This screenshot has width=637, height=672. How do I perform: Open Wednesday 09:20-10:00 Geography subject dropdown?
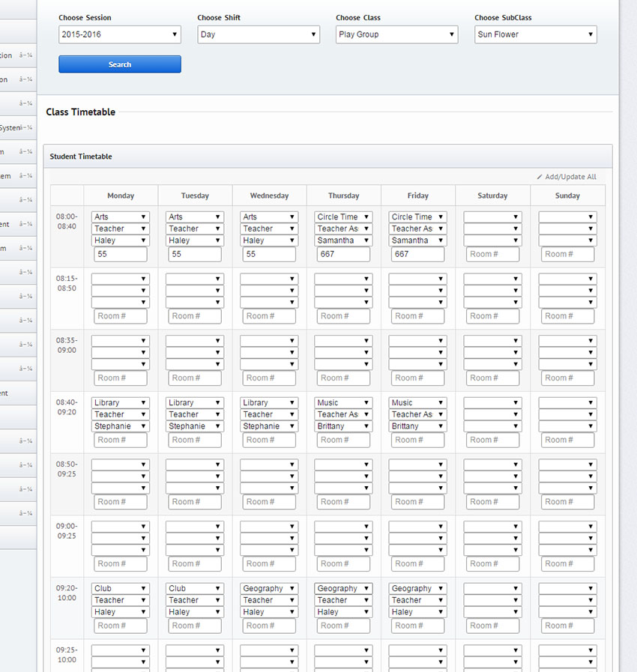[269, 588]
